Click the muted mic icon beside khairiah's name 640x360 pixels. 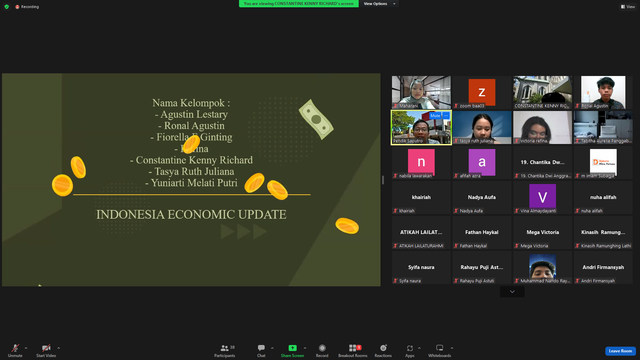(x=396, y=211)
